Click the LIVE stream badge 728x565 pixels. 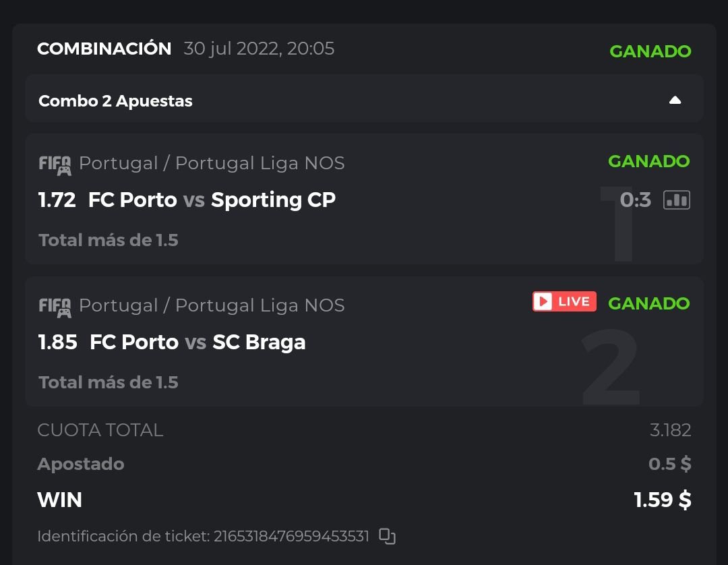(x=564, y=301)
